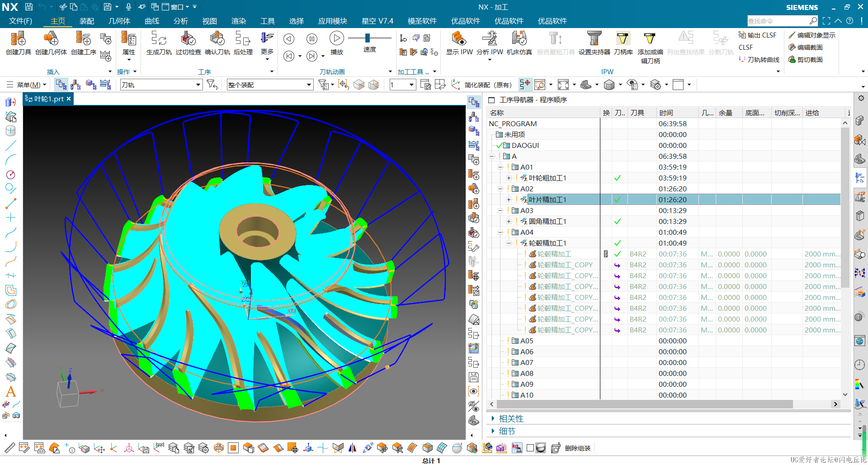Switch to the Render (渲染) tab
868x465 pixels.
tap(239, 21)
